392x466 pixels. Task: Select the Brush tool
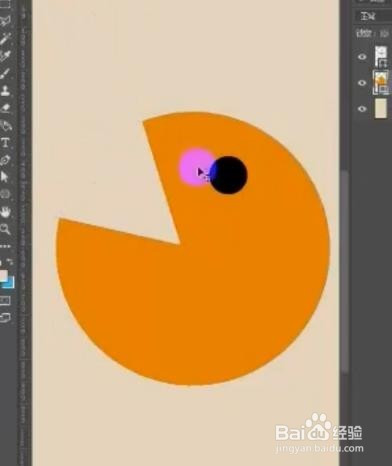5,73
